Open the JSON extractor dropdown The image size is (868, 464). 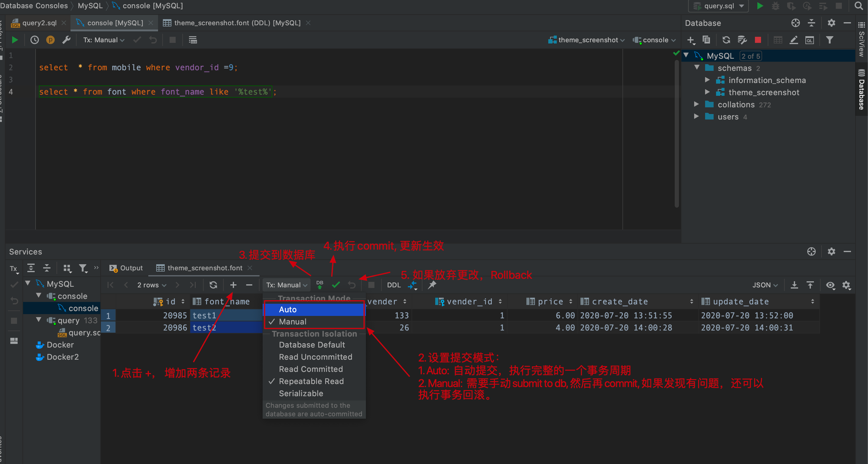pyautogui.click(x=765, y=285)
